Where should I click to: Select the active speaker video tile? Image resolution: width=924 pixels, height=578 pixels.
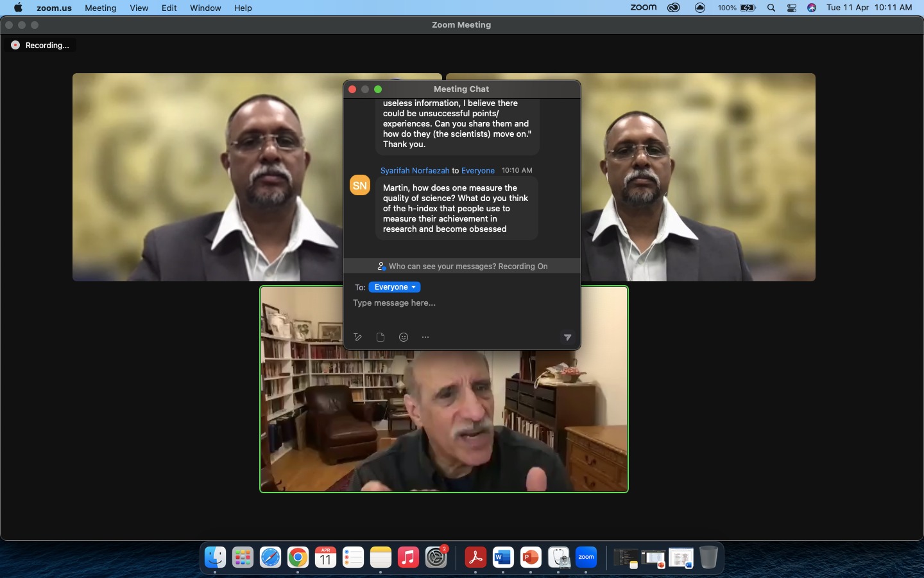coord(443,424)
